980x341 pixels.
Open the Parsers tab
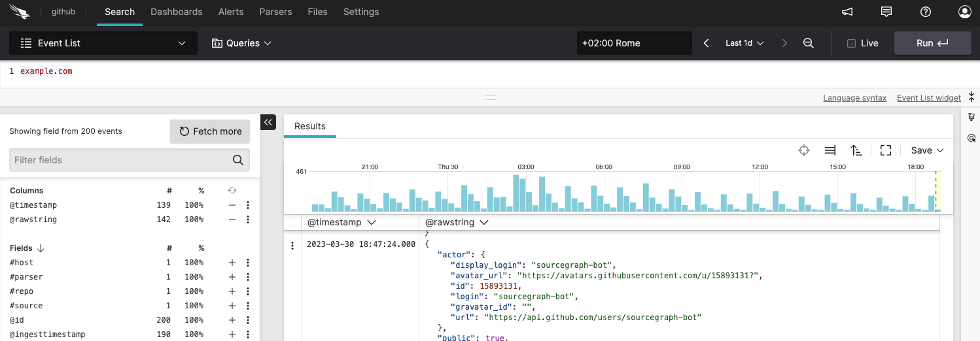point(275,12)
